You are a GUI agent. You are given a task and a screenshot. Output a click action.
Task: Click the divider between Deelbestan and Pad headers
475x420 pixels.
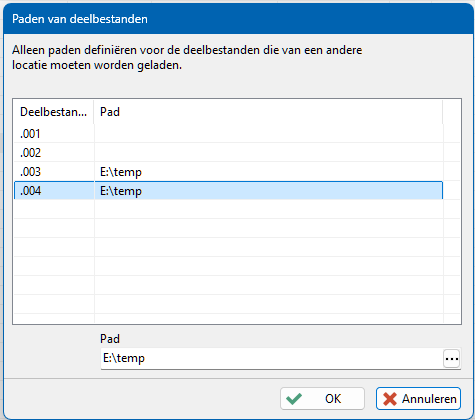tap(94, 112)
